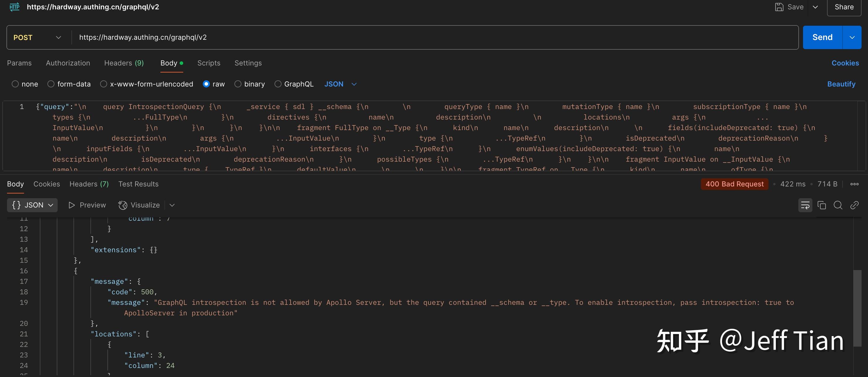Click the HTTP request type icon
This screenshot has width=868, height=377.
[14, 7]
